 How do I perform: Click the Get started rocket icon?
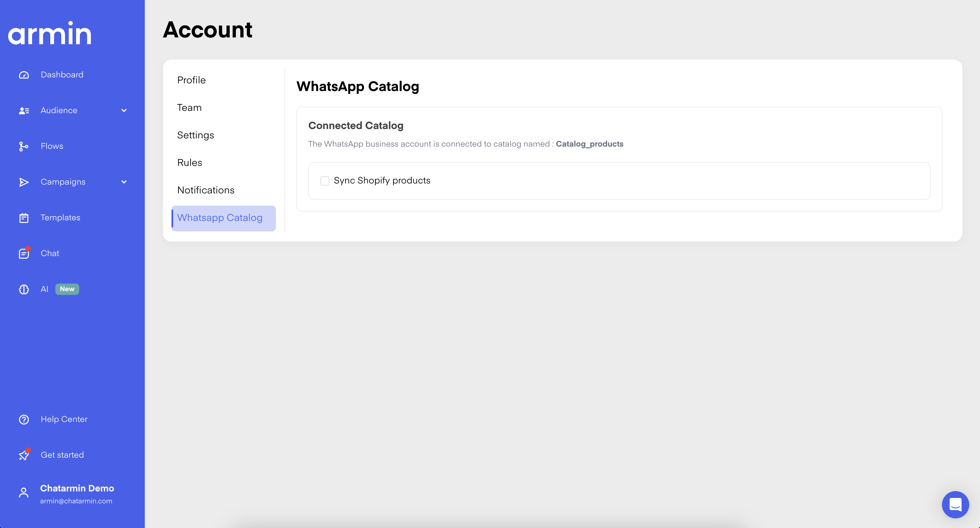point(24,455)
